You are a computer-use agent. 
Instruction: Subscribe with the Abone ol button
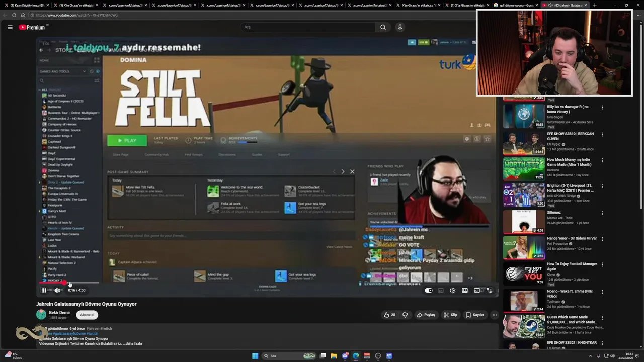click(x=87, y=315)
